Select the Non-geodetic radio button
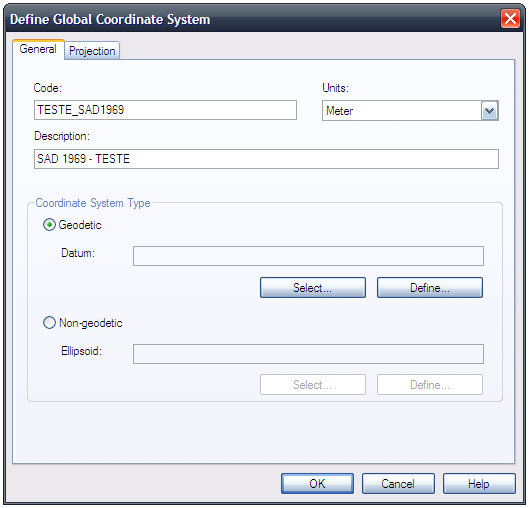Viewport: 529px width, 508px height. tap(49, 323)
